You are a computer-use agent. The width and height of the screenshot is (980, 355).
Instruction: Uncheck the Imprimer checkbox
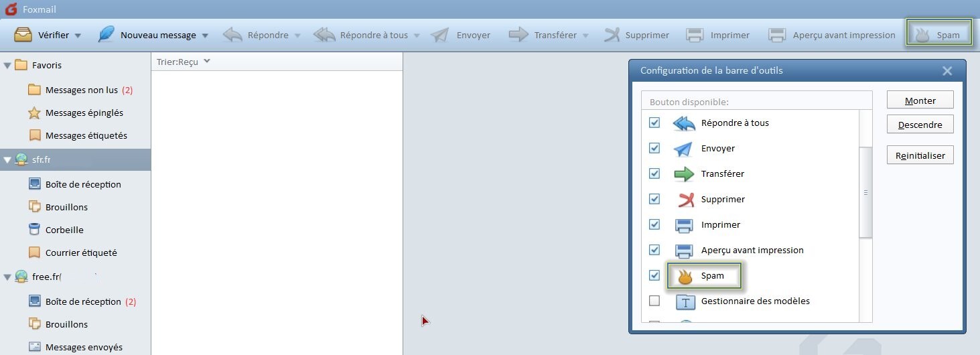pos(654,224)
